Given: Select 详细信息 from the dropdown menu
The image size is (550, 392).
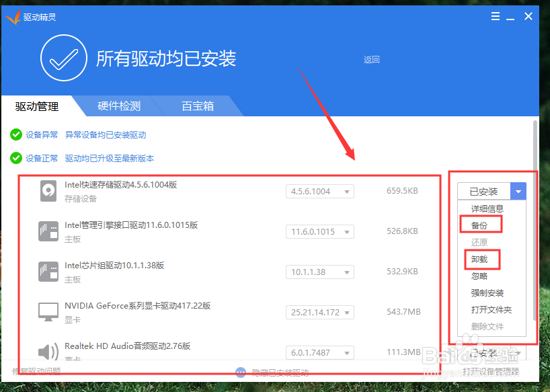Looking at the screenshot, I should pos(487,209).
